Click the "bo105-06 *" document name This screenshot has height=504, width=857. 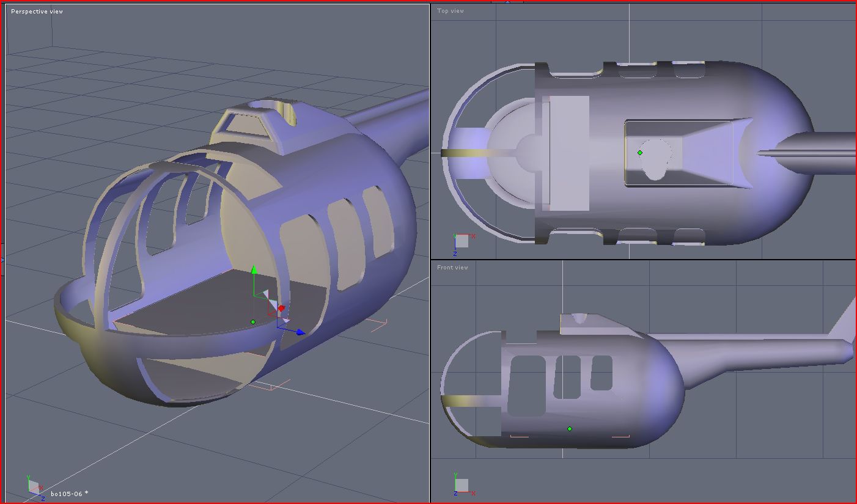pyautogui.click(x=69, y=494)
